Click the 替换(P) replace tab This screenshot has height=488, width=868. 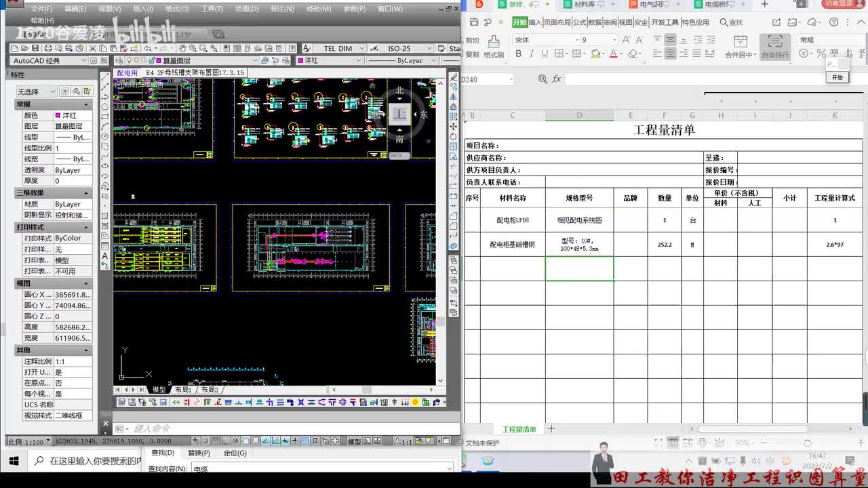click(199, 453)
